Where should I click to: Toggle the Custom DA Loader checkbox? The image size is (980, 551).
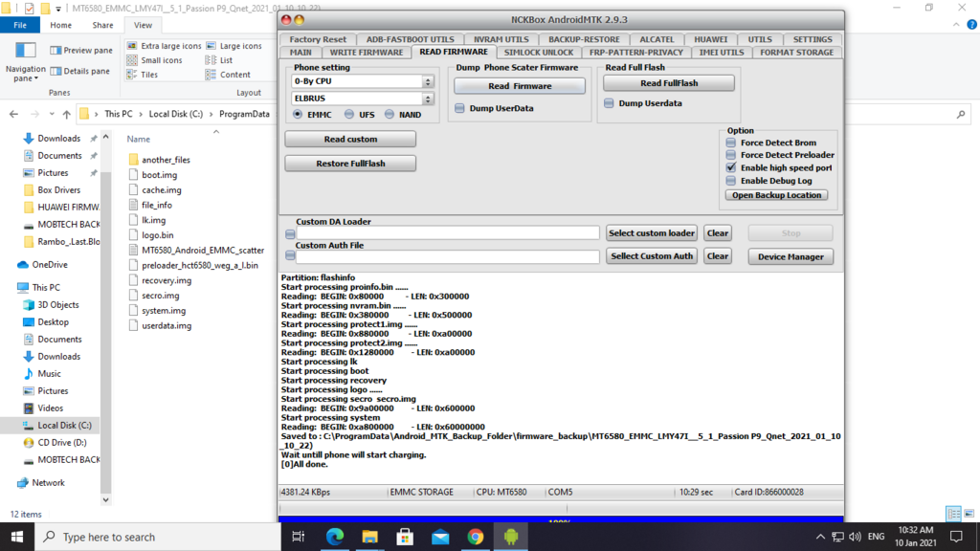tap(290, 233)
